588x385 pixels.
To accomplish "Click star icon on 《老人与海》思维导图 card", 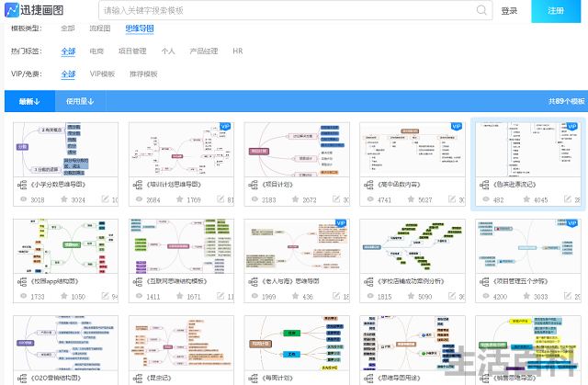I will click(x=295, y=296).
